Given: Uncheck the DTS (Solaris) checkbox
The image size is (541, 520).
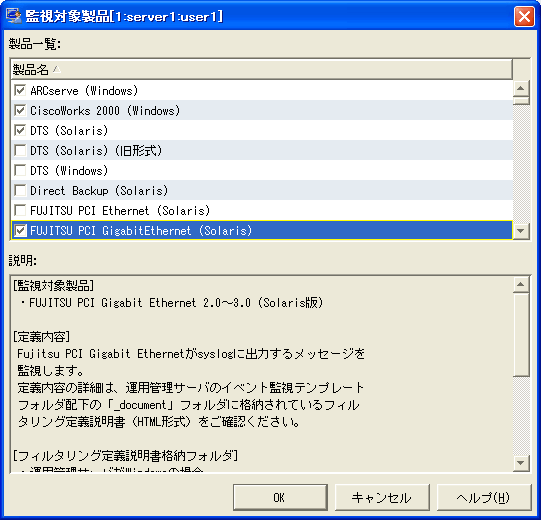Looking at the screenshot, I should pos(20,130).
